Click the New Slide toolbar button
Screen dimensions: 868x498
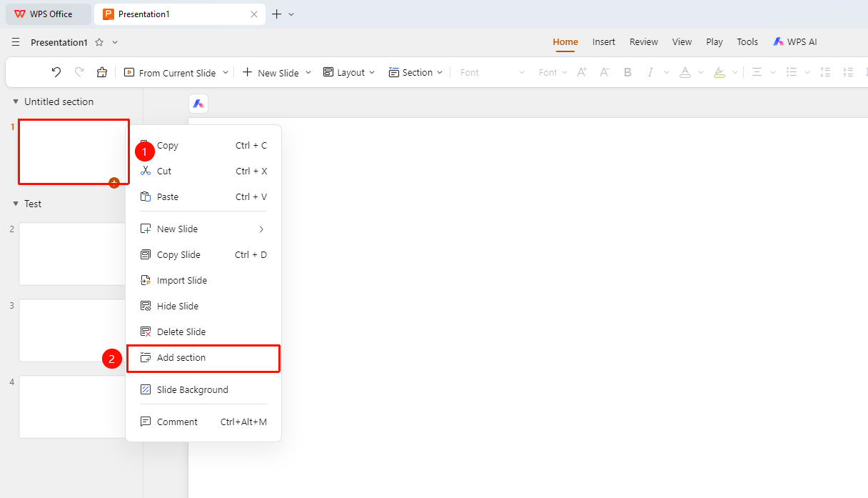pyautogui.click(x=271, y=72)
